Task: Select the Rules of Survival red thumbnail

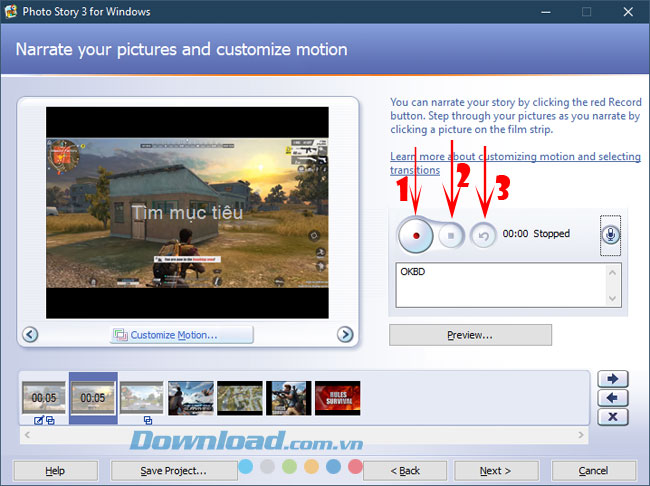Action: point(337,397)
